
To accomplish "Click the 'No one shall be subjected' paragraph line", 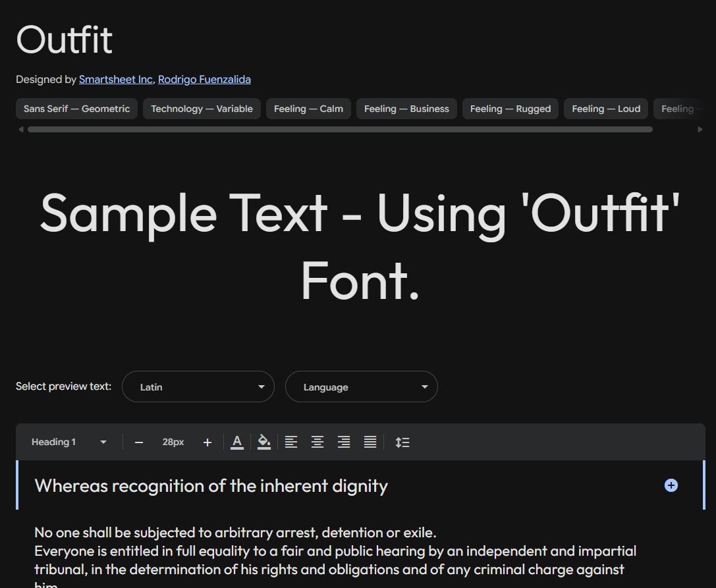I will point(235,532).
